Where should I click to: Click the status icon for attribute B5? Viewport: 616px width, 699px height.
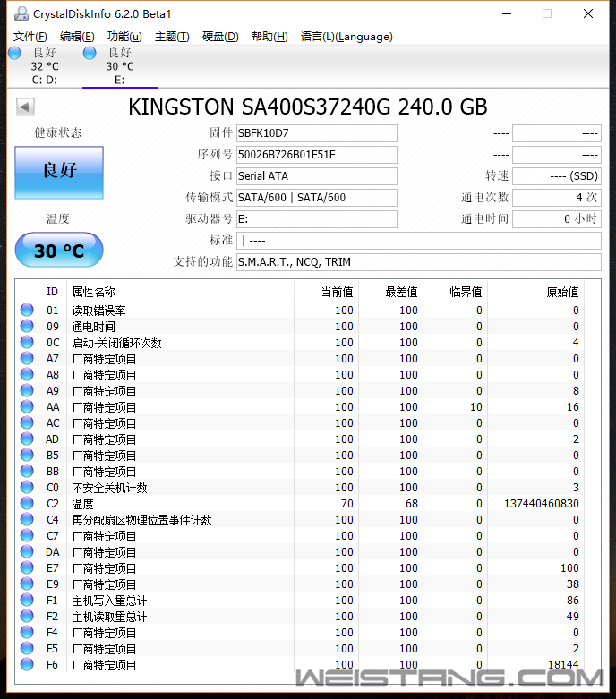(27, 455)
